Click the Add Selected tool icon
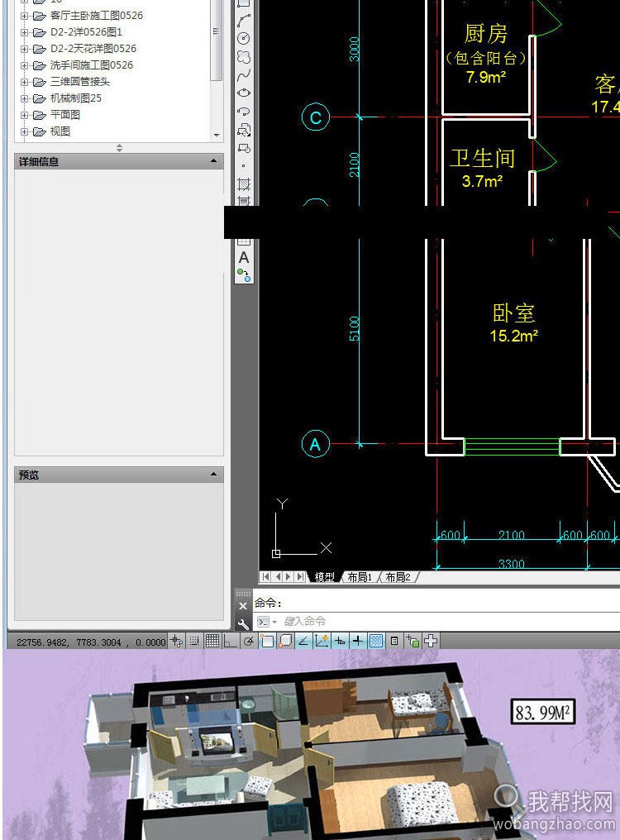The width and height of the screenshot is (620, 840). [x=244, y=275]
